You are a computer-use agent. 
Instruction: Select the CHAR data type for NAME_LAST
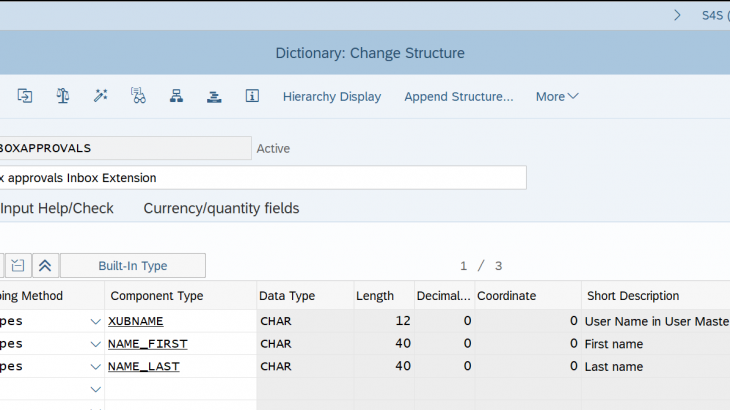305,367
